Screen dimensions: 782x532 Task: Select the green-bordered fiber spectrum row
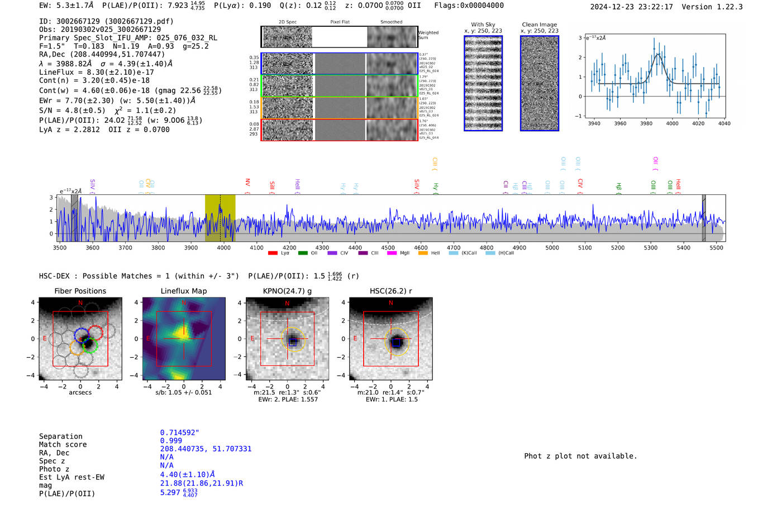point(339,86)
